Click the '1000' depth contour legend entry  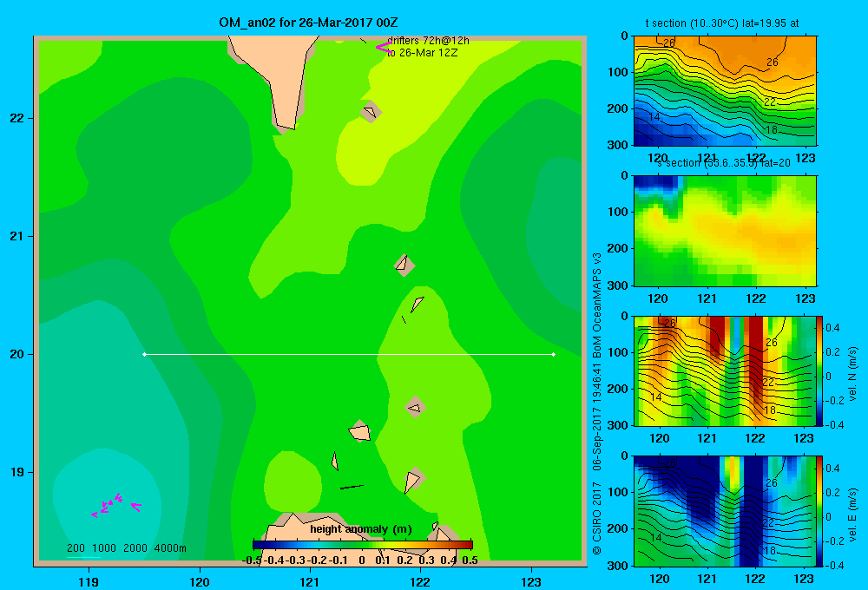coord(104,548)
